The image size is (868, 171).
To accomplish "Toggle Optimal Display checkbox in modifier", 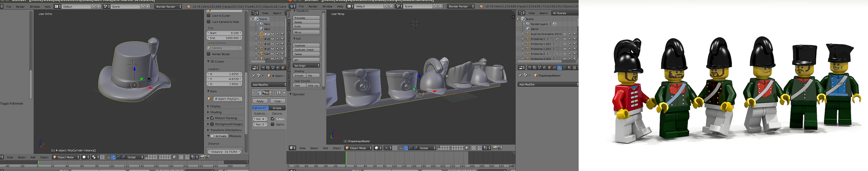I will (273, 124).
